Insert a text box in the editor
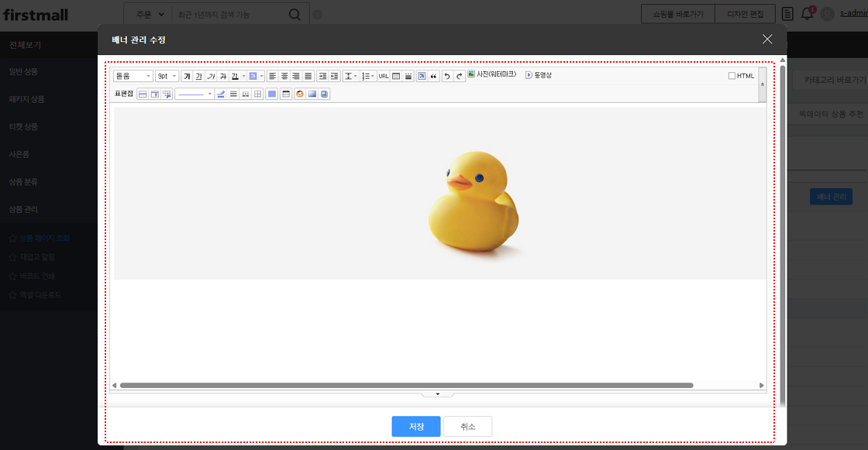868x450 pixels. pyautogui.click(x=422, y=77)
